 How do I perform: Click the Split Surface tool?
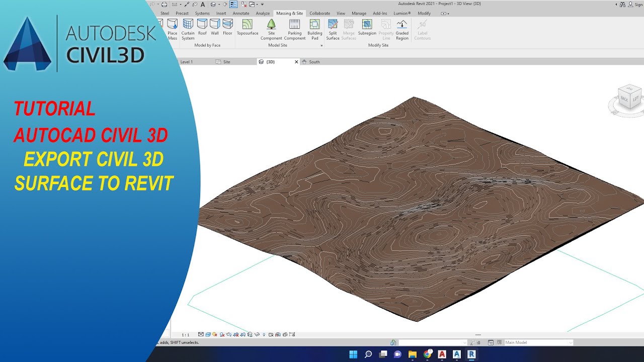[x=333, y=29]
